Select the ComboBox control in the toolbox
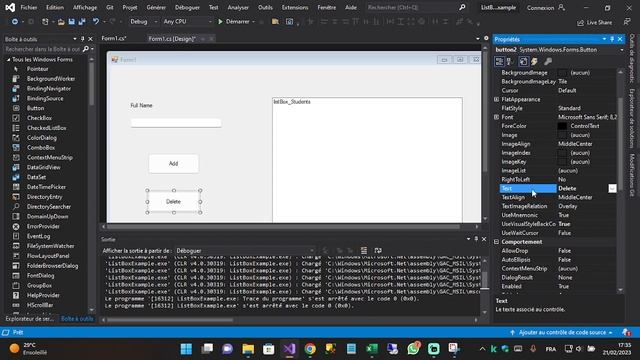The width and height of the screenshot is (640, 360). (41, 147)
